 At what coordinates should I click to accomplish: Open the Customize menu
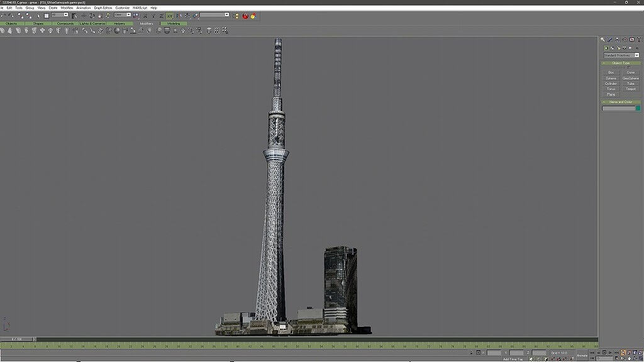123,8
